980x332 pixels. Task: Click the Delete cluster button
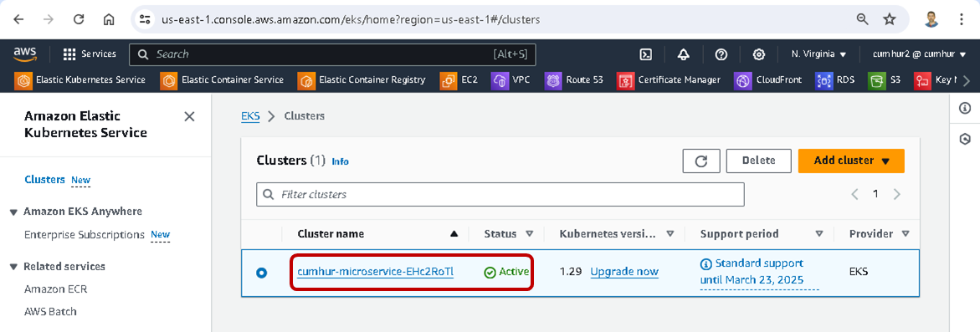point(759,161)
